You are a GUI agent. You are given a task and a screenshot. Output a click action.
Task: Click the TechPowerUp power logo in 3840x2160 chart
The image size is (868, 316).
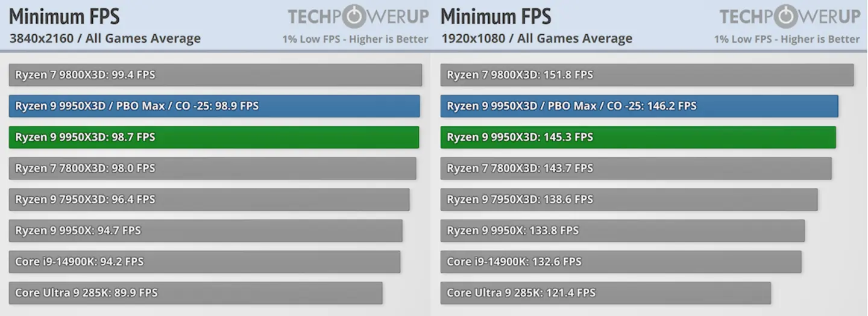pyautogui.click(x=355, y=16)
